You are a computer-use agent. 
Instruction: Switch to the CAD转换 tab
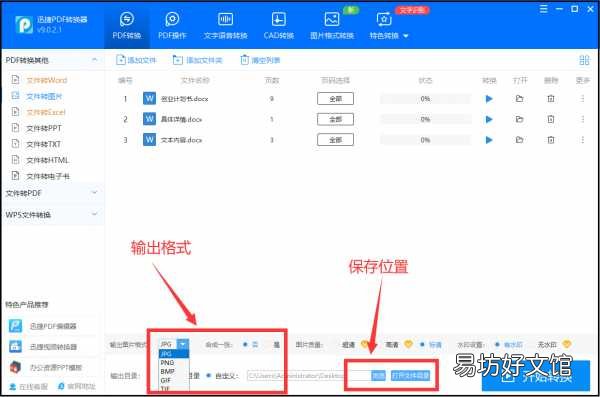pos(279,25)
